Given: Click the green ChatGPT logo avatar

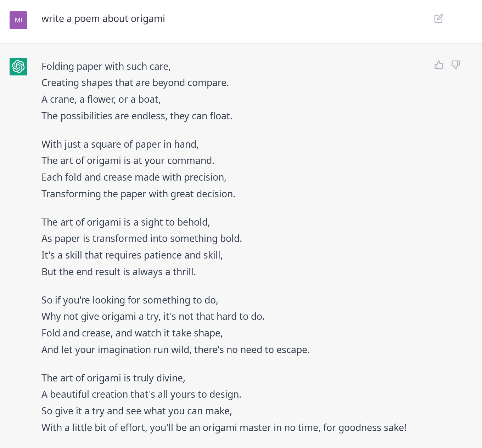Looking at the screenshot, I should (x=18, y=67).
